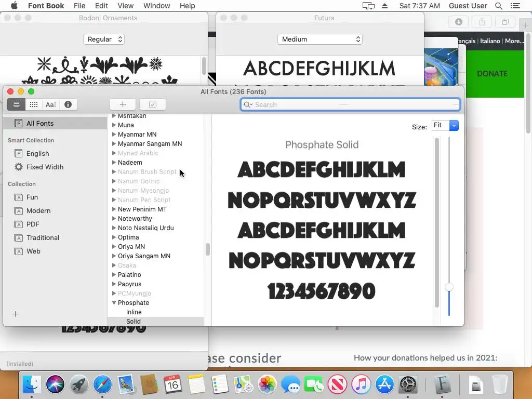Toggle enable/disable font checkmark button
The height and width of the screenshot is (399, 532).
[153, 104]
